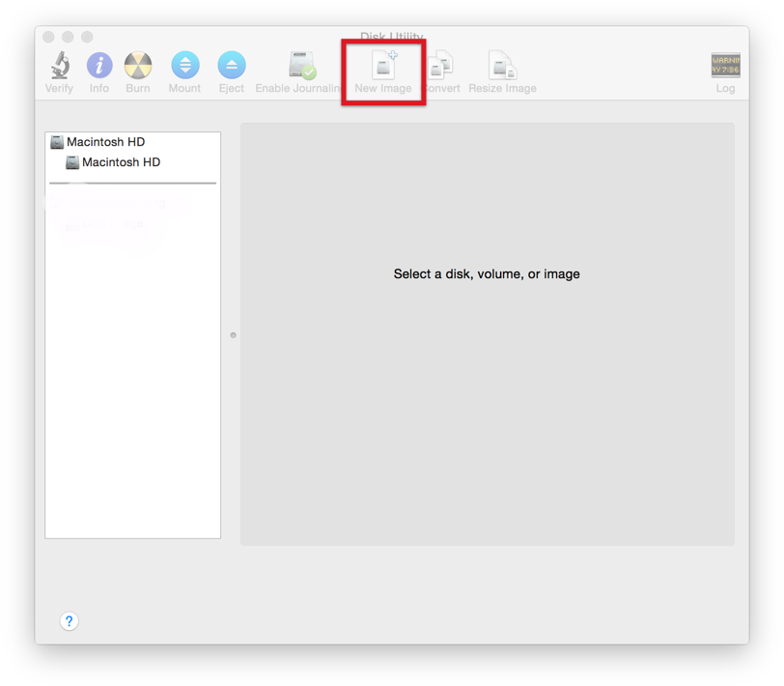
Task: Choose Resize Image in the toolbar
Action: tap(502, 68)
